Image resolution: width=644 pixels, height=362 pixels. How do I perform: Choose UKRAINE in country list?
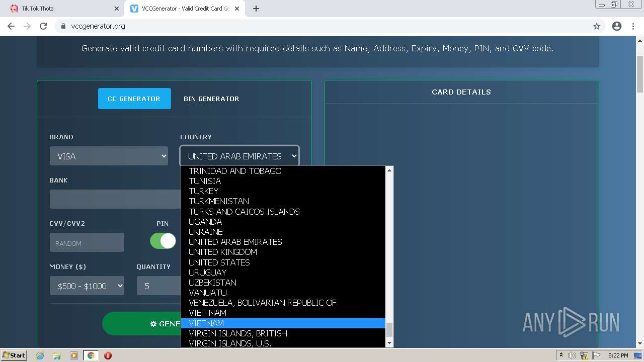point(283,232)
